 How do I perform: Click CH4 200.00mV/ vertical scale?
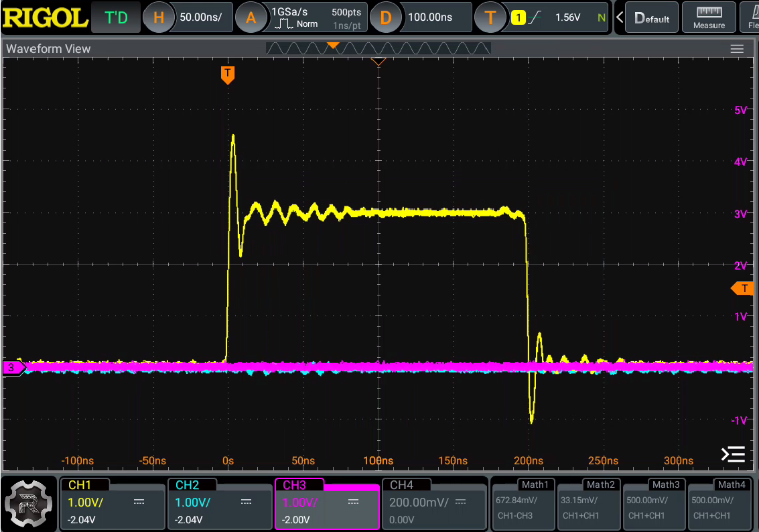tap(419, 503)
